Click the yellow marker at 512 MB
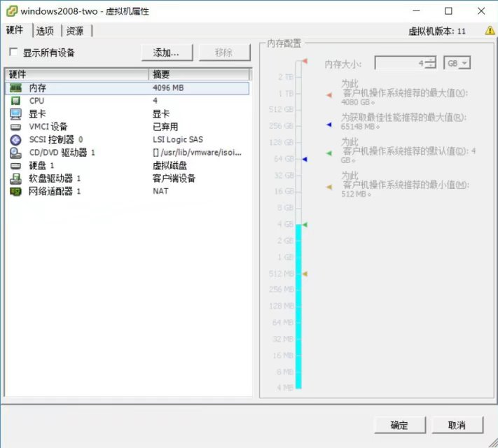 305,274
